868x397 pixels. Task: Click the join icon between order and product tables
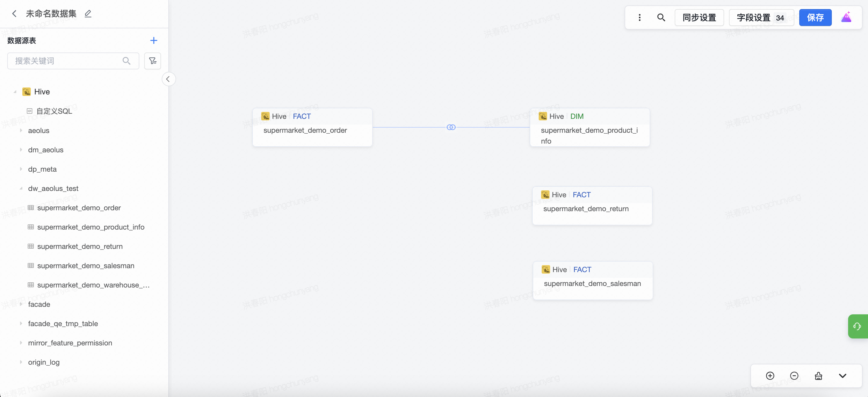coord(451,127)
